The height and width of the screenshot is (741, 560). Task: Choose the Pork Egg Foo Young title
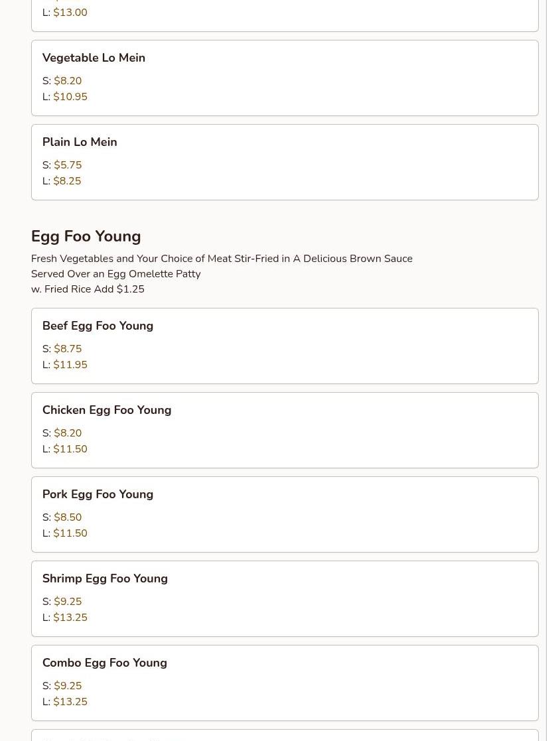pyautogui.click(x=98, y=494)
